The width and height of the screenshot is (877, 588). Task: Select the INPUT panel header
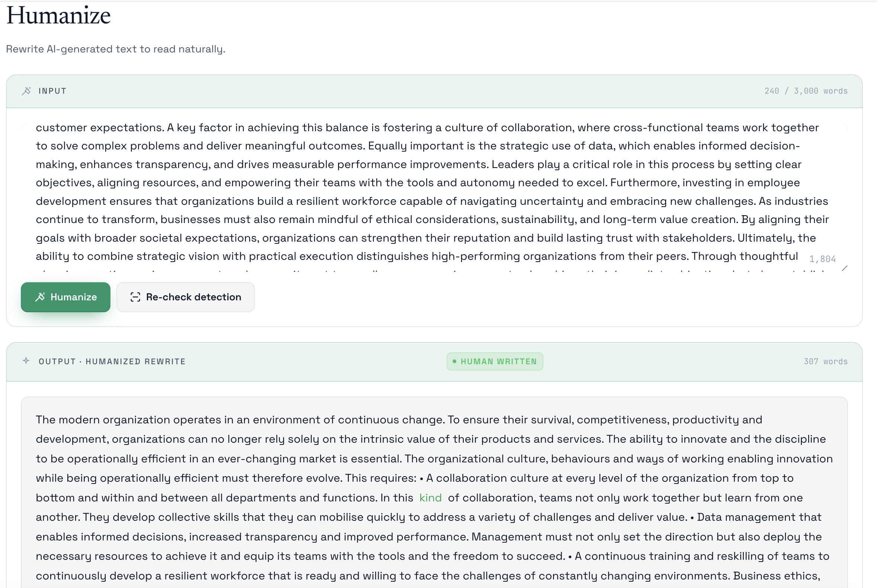(x=52, y=91)
